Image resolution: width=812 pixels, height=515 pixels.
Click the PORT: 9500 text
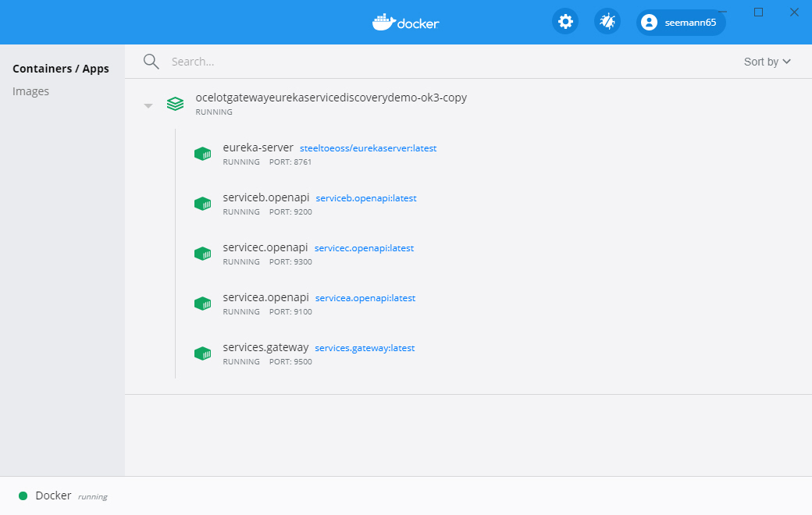(290, 362)
